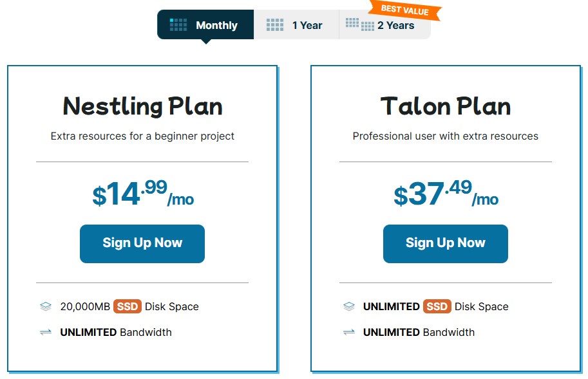Click the SSD badge in Nestling Plan

pyautogui.click(x=128, y=307)
